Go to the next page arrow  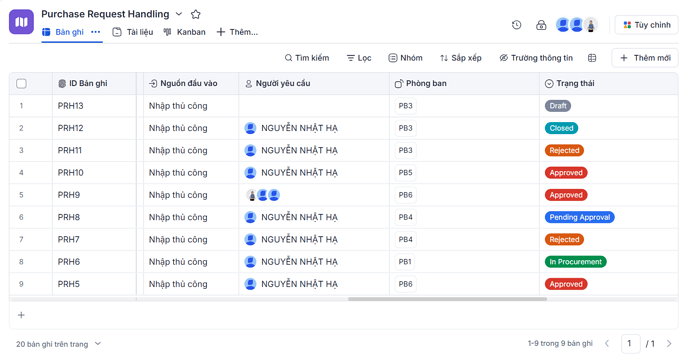click(x=669, y=344)
